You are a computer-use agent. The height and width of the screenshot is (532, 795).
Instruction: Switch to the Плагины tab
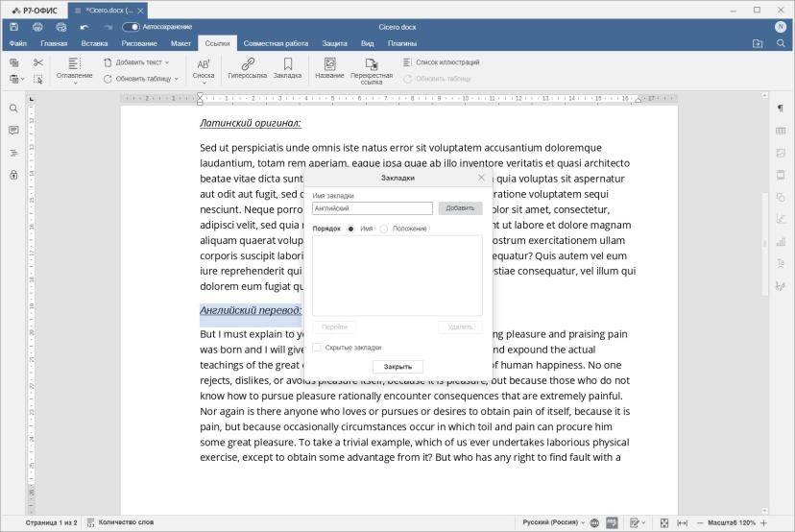point(402,43)
